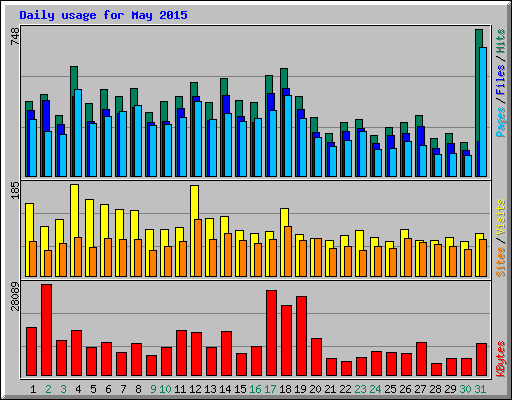Screen dimensions: 512x400
Task: Select the orange Sites bar for day 18
Action: [288, 251]
